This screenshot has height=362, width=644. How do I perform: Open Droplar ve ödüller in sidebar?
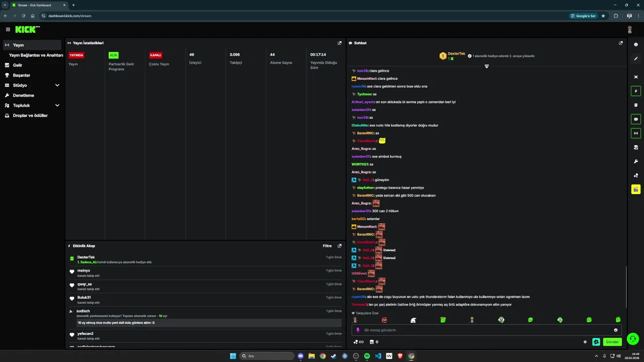tap(30, 115)
